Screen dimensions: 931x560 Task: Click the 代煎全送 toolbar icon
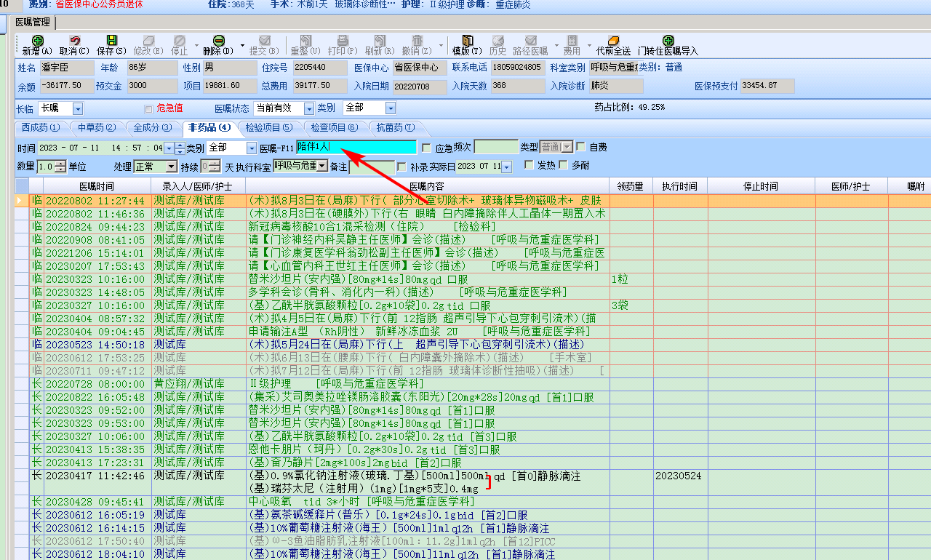pyautogui.click(x=613, y=41)
